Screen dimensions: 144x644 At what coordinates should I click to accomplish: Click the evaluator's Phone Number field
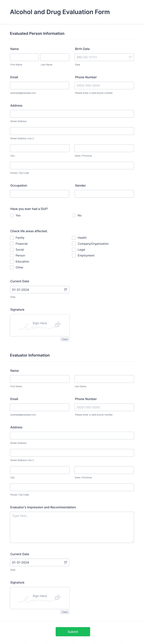pos(104,407)
